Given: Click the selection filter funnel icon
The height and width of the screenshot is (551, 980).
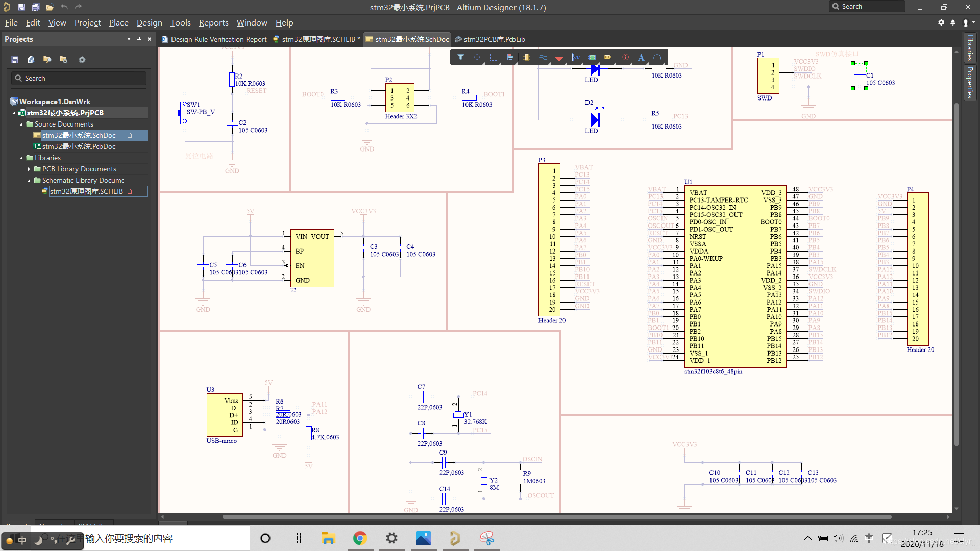Looking at the screenshot, I should [x=460, y=58].
